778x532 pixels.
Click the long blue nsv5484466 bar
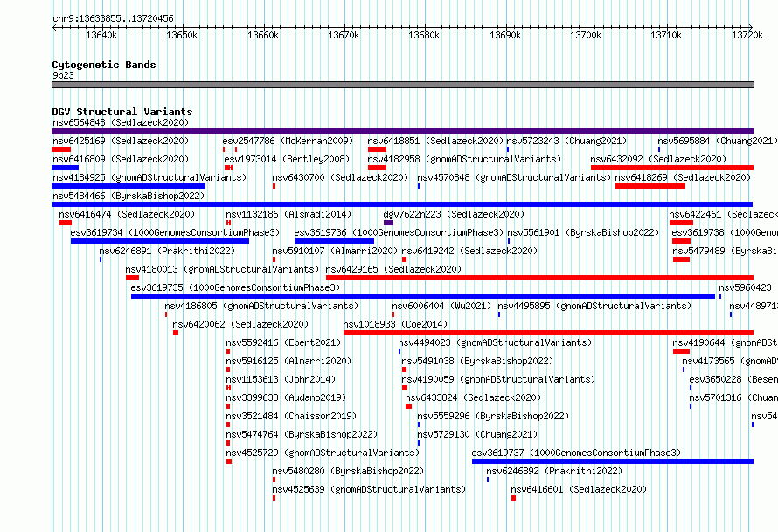point(402,204)
